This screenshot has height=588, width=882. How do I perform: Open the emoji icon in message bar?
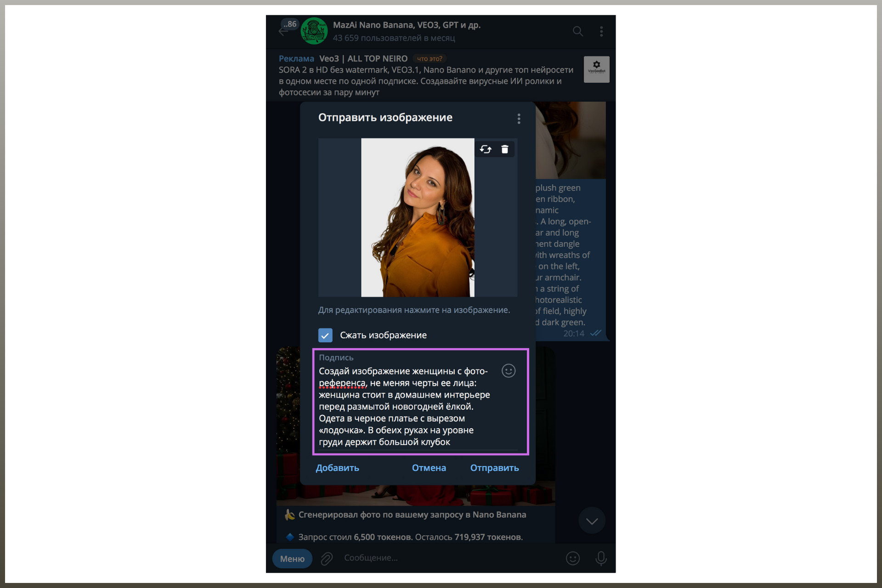click(x=572, y=558)
